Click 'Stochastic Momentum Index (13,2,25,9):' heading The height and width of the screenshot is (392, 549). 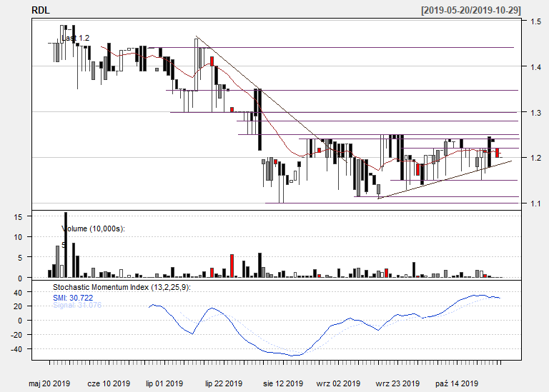(122, 288)
